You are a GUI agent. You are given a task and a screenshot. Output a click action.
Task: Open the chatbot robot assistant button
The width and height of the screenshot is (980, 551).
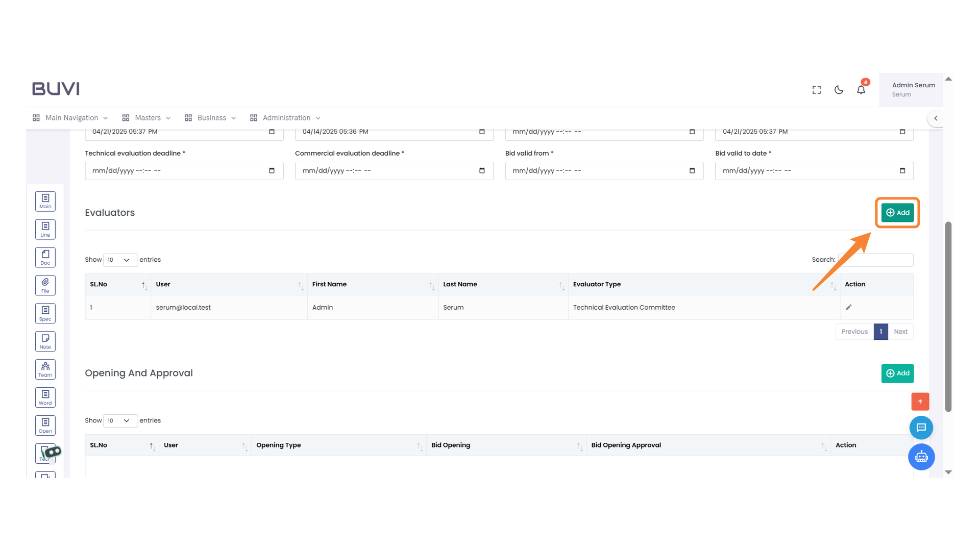pos(921,457)
